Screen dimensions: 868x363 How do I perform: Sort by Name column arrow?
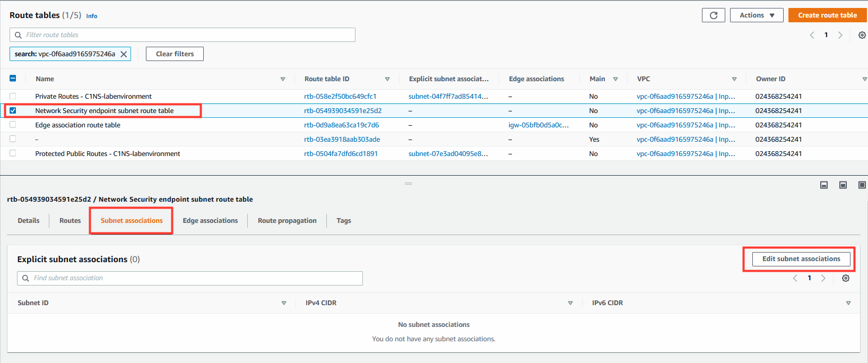click(x=283, y=79)
